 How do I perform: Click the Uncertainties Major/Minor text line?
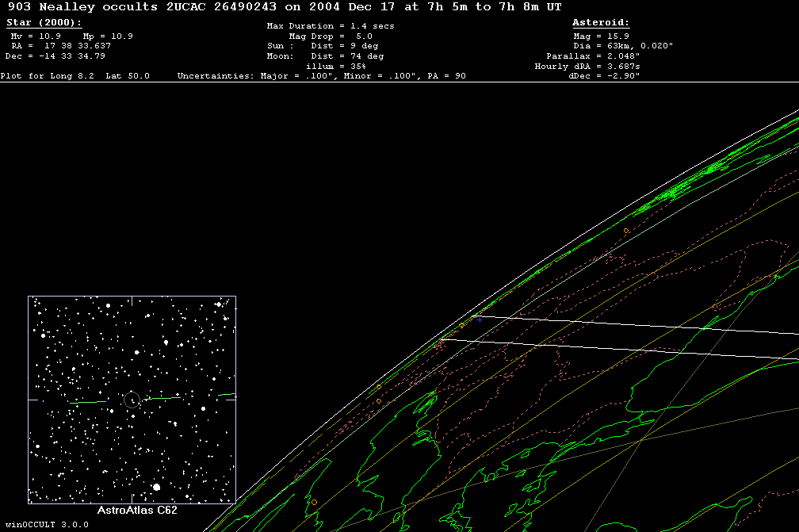pyautogui.click(x=321, y=76)
